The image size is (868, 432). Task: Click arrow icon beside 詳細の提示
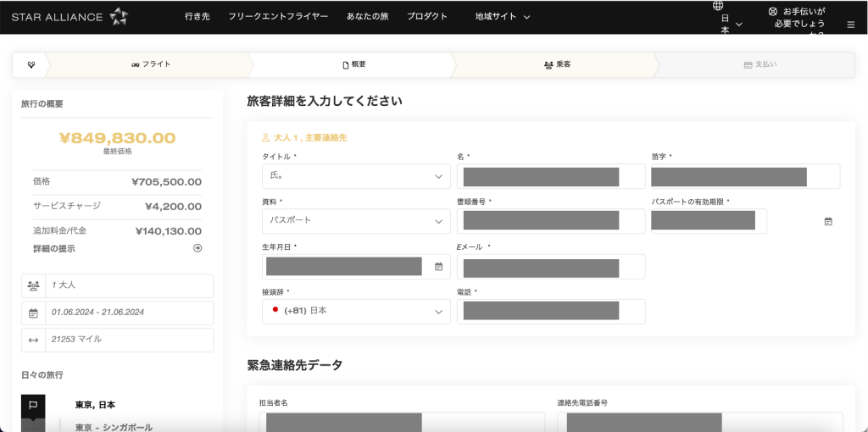tap(198, 248)
